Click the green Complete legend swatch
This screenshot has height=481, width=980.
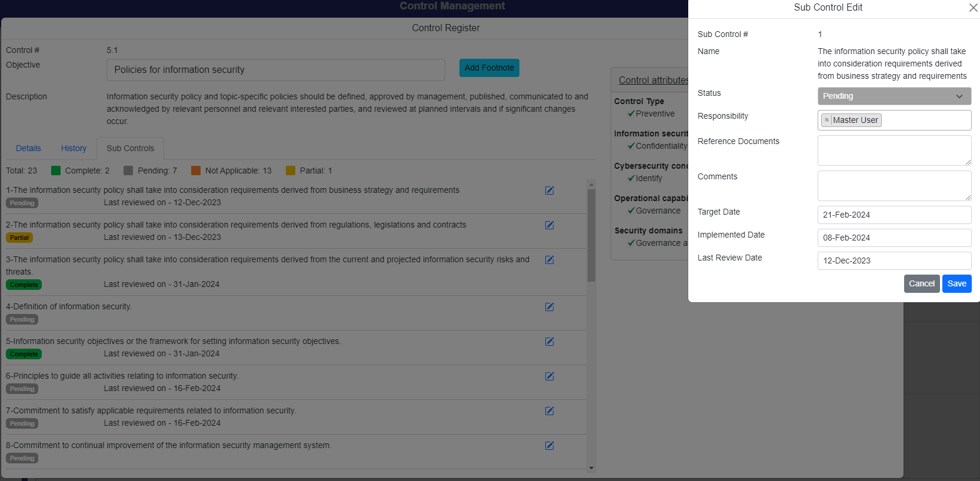56,171
